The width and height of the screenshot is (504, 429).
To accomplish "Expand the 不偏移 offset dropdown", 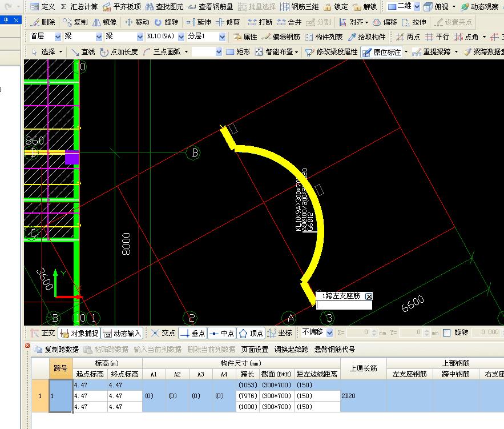I will [328, 332].
